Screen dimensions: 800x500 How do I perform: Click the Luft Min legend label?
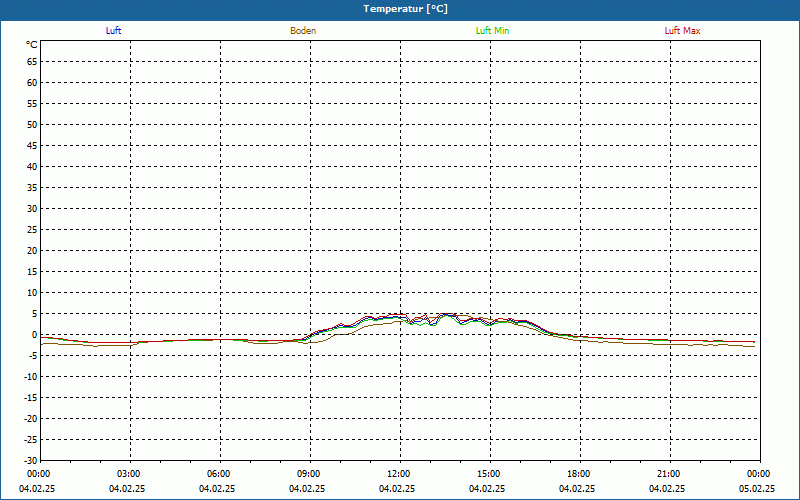492,31
